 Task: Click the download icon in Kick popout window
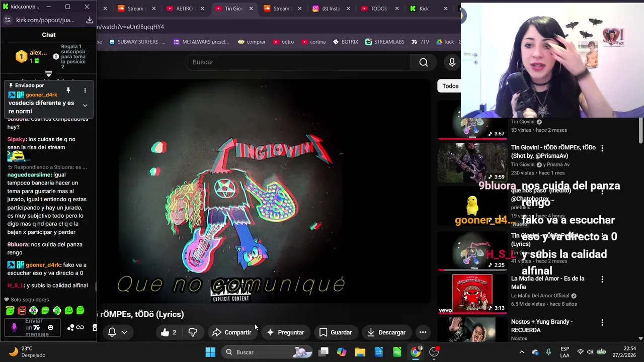90,20
